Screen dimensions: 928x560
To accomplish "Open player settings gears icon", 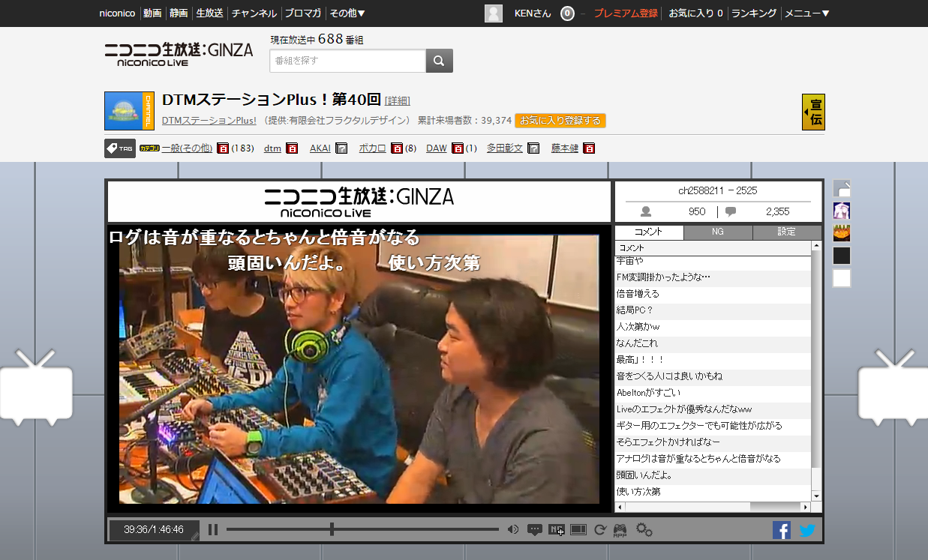I will tap(644, 530).
